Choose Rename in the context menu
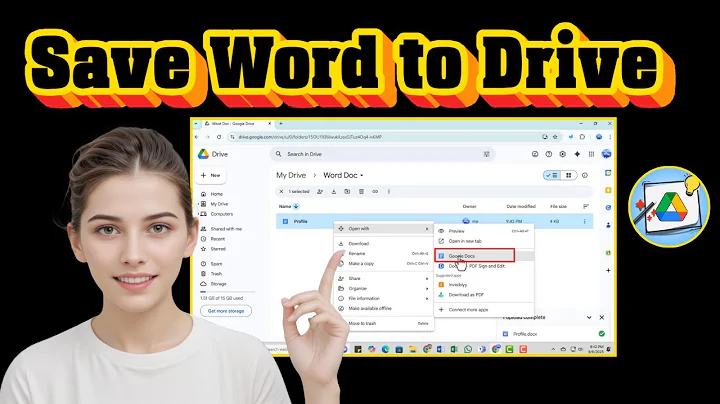 tap(383, 253)
